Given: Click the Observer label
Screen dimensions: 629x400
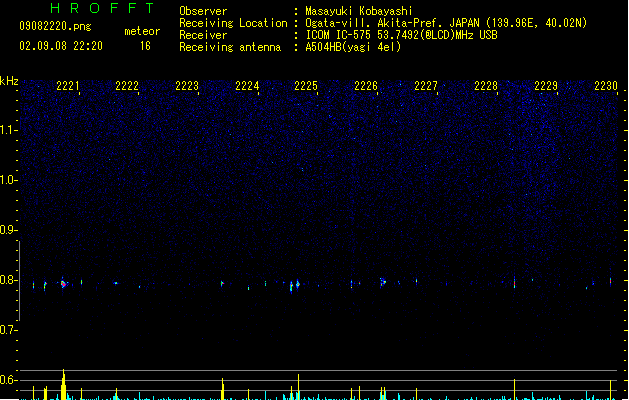Looking at the screenshot, I should pyautogui.click(x=203, y=11).
